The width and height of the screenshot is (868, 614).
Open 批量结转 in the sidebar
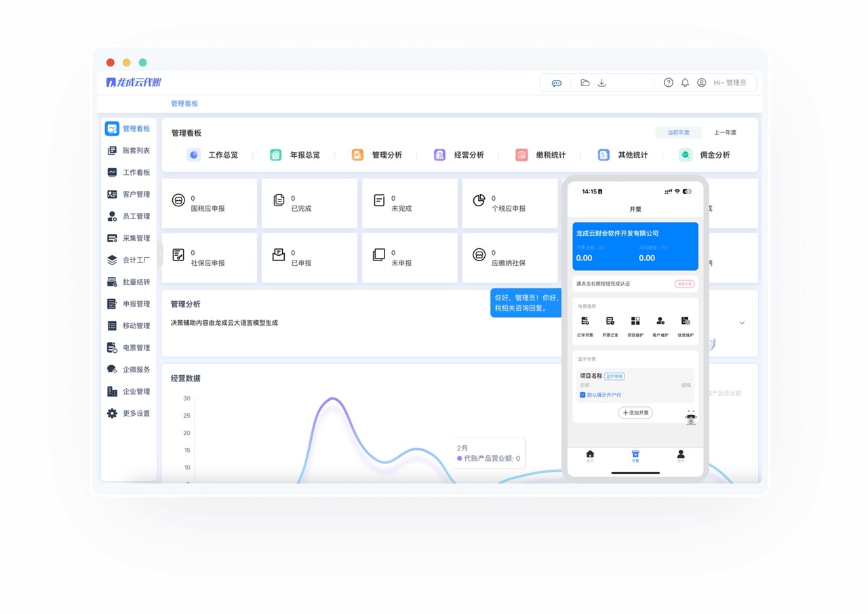pos(129,282)
